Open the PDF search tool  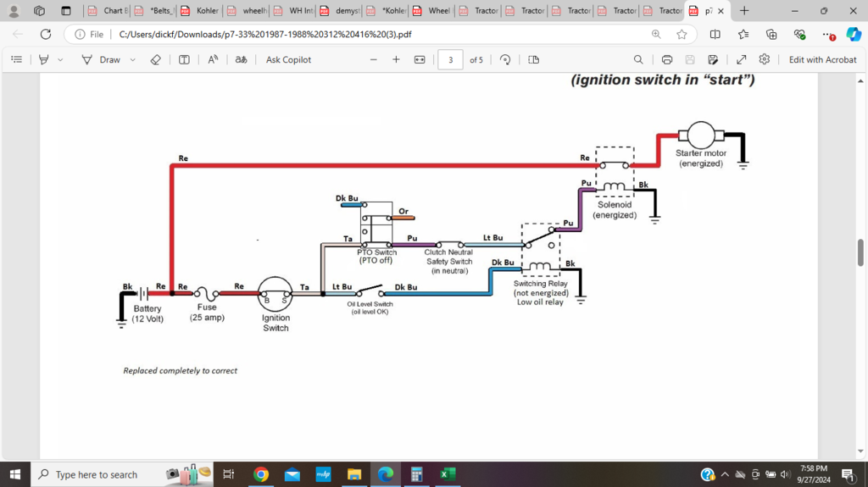638,60
